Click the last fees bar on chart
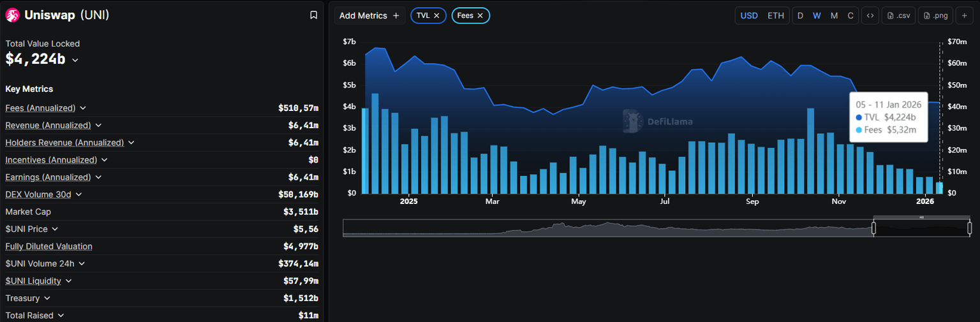980x322 pixels. (939, 188)
